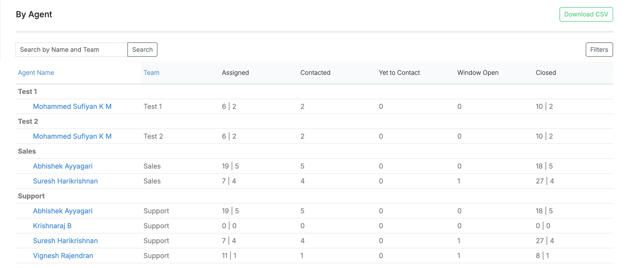Click Vignesh Rajendran's Assigned value 11 | 1

(229, 255)
